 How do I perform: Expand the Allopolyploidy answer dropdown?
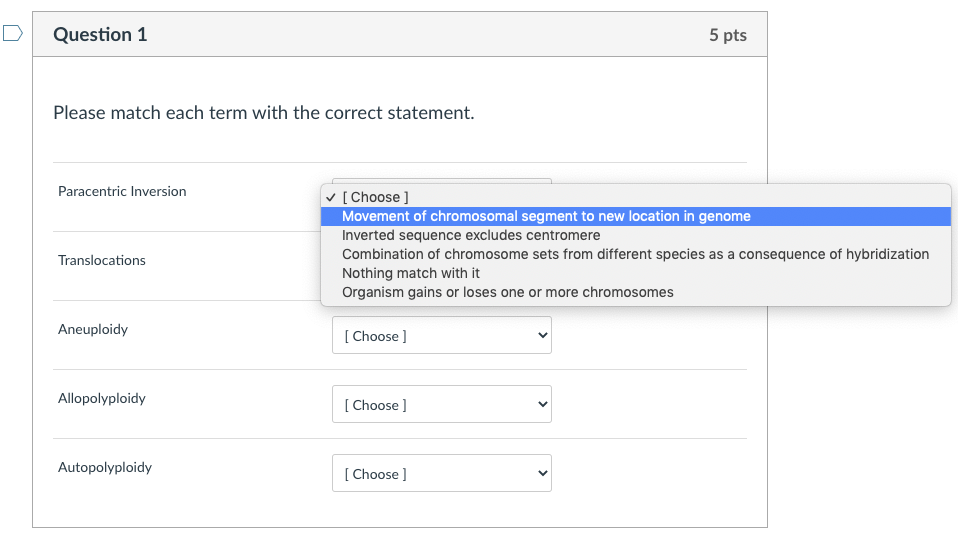point(441,405)
